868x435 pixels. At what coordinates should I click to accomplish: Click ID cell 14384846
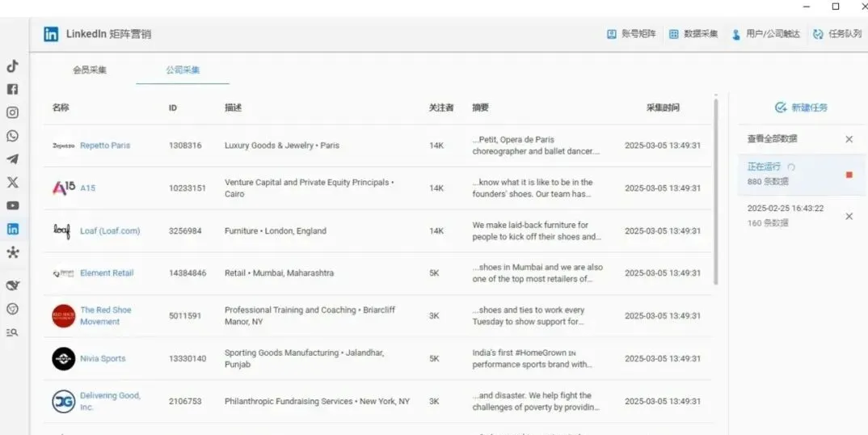click(188, 273)
